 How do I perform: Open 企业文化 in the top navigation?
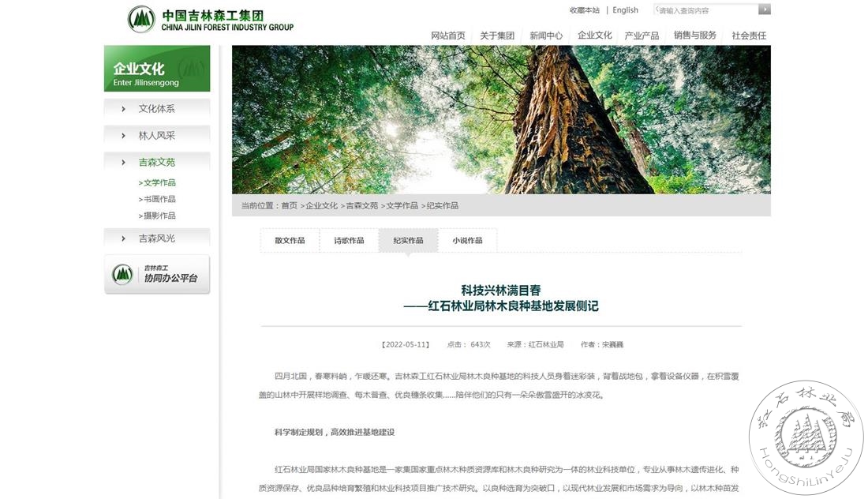pos(595,35)
